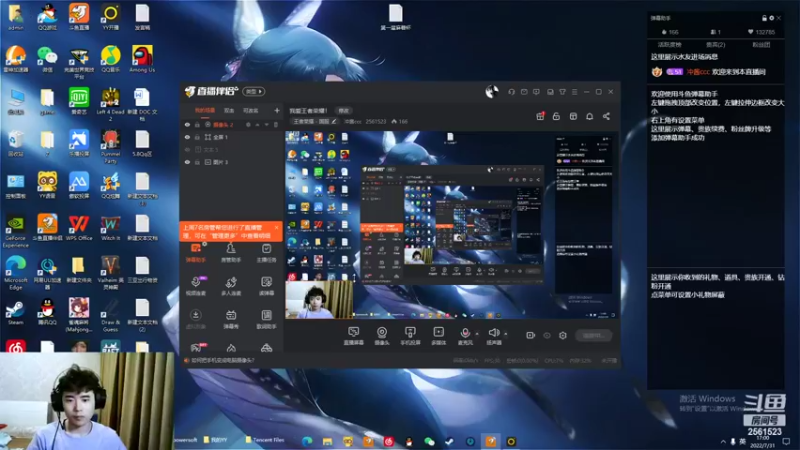The image size is (800, 450).
Task: Click the share icon in streaming app
Action: 606,116
